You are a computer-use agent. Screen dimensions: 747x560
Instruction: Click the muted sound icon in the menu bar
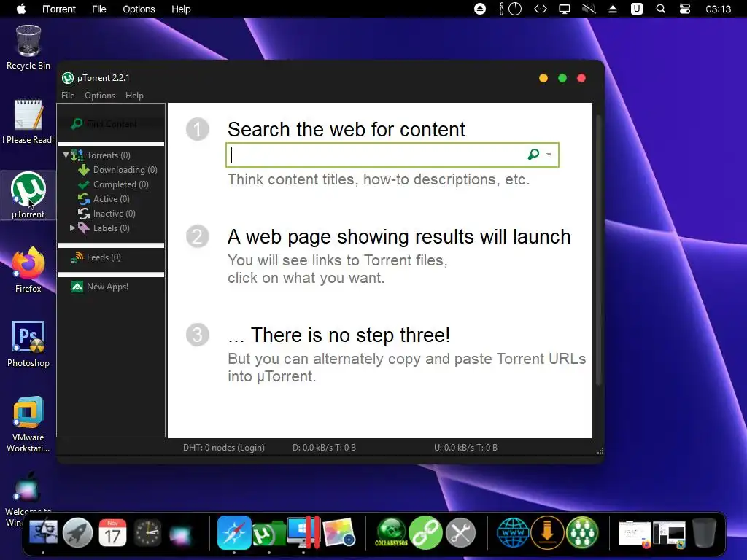pyautogui.click(x=589, y=9)
